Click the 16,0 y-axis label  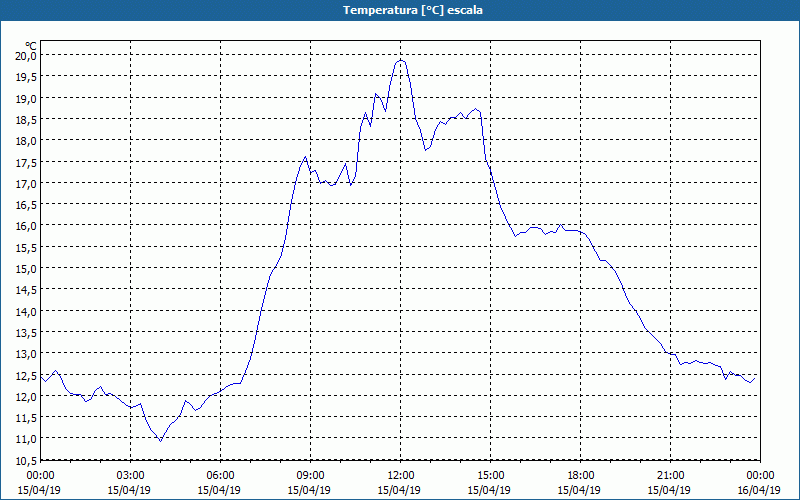(27, 226)
